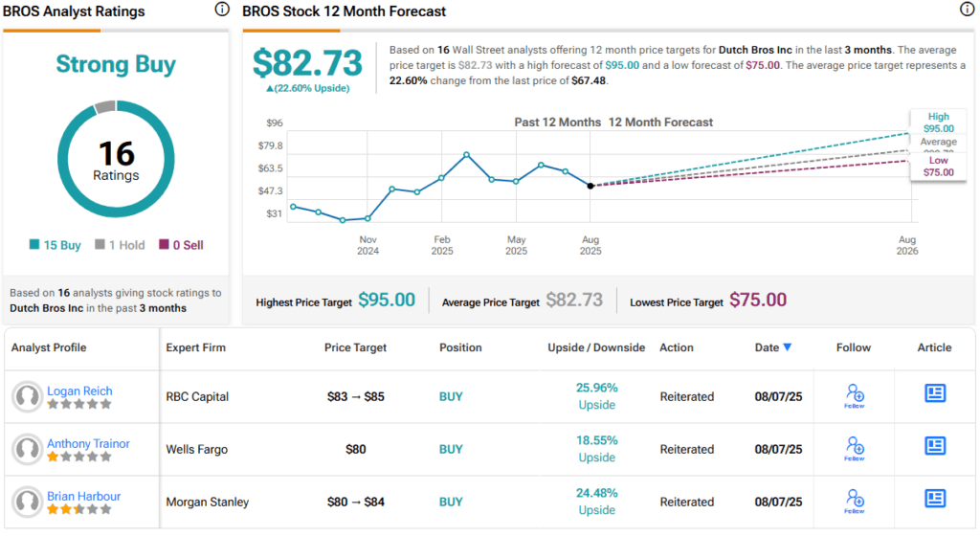The height and width of the screenshot is (536, 980).
Task: Click Average Price Target $82.73 value
Action: point(574,300)
